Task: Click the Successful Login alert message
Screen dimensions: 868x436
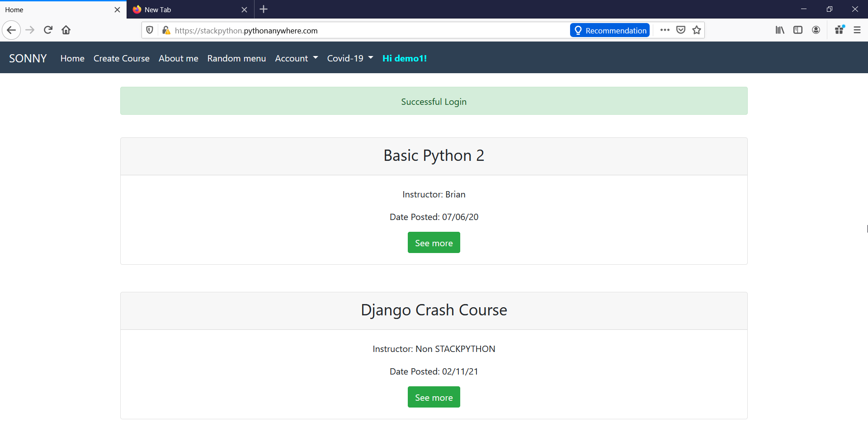Action: (x=434, y=101)
